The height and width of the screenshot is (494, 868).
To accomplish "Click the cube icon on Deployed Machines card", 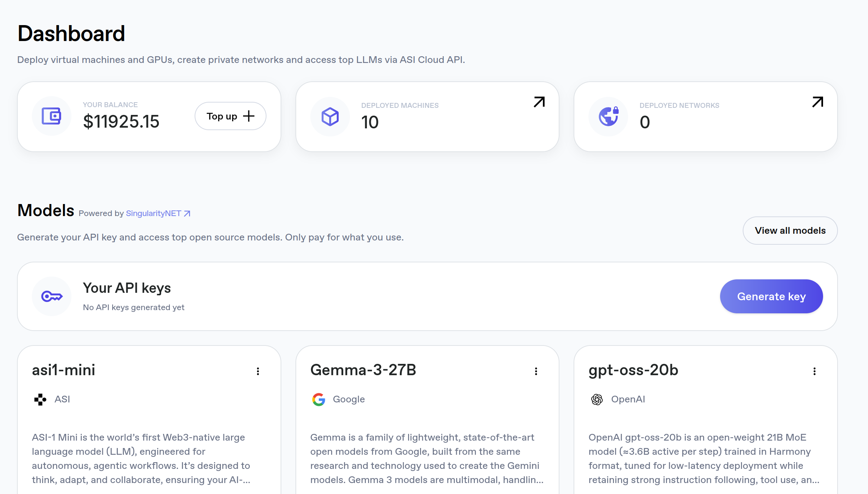I will click(330, 116).
